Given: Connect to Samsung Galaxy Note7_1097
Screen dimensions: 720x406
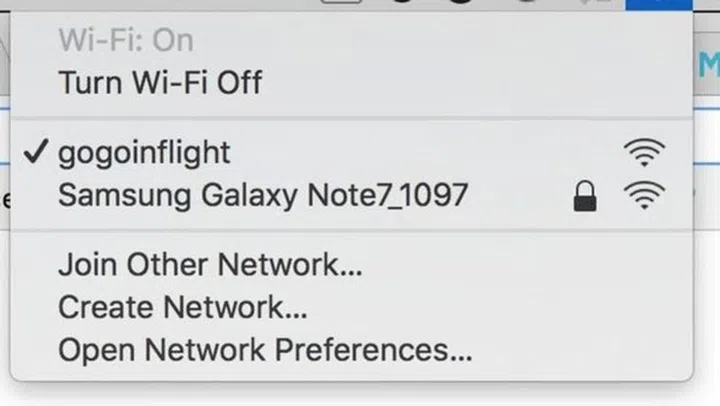Looking at the screenshot, I should click(351, 196).
